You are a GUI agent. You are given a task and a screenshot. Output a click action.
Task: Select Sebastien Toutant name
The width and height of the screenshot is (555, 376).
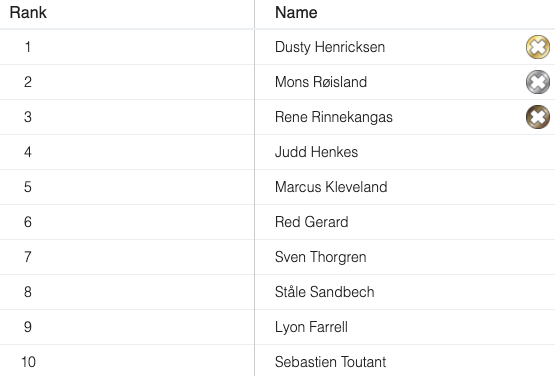point(330,362)
